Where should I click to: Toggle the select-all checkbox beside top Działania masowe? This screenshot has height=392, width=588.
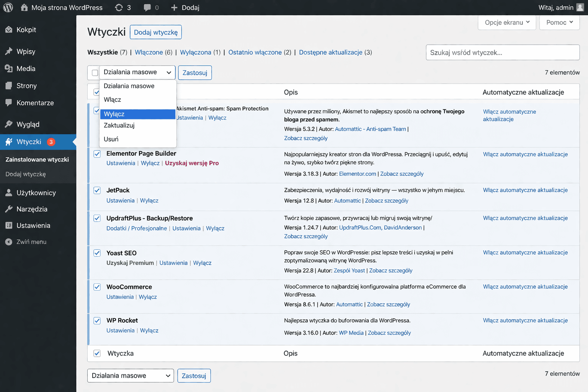(x=95, y=73)
